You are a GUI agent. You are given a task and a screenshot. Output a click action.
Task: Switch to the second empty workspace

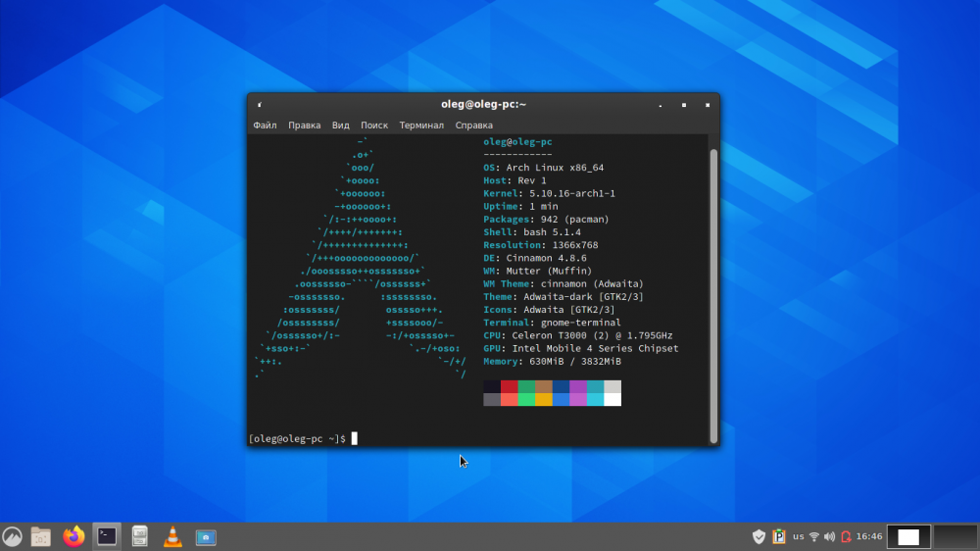[x=955, y=536]
